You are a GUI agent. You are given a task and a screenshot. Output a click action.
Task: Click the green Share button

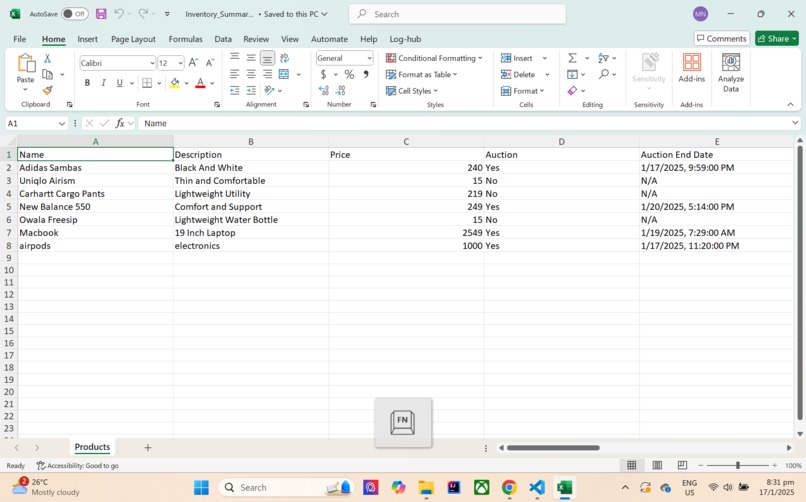click(x=777, y=39)
